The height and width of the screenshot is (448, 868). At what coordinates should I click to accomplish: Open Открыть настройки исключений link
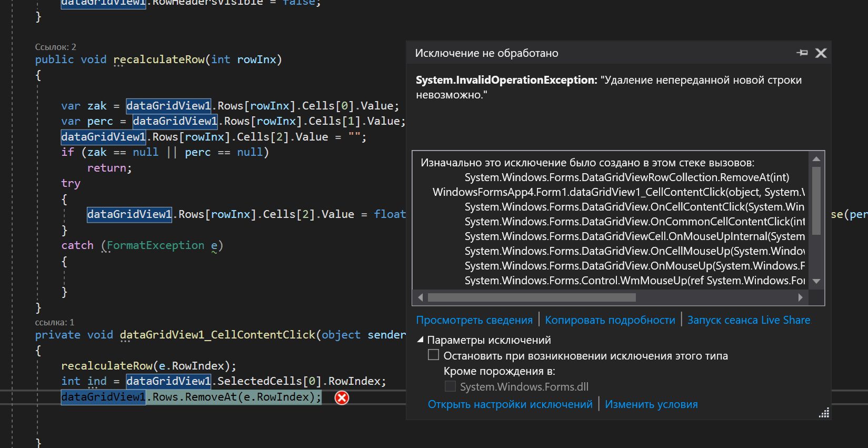(510, 404)
